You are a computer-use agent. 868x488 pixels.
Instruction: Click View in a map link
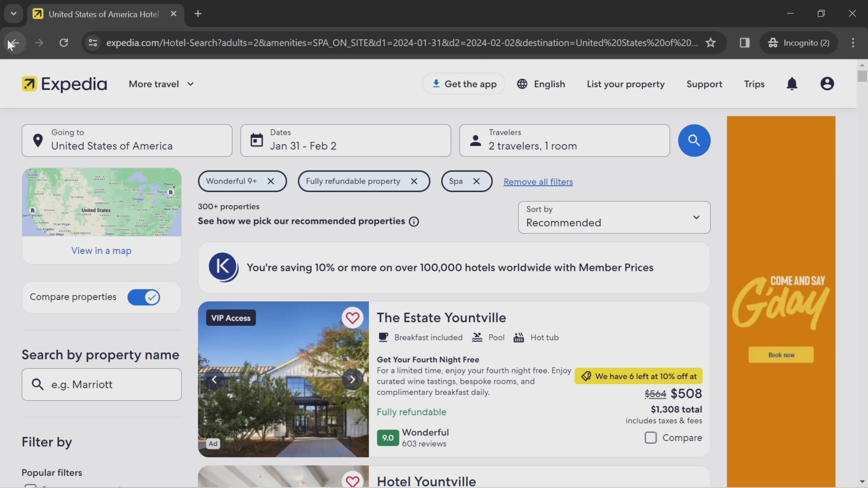(101, 251)
